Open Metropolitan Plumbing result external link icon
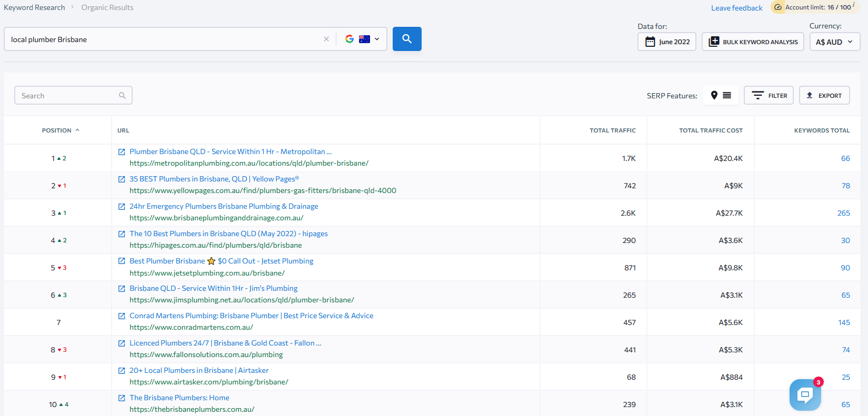Image resolution: width=868 pixels, height=416 pixels. 122,152
